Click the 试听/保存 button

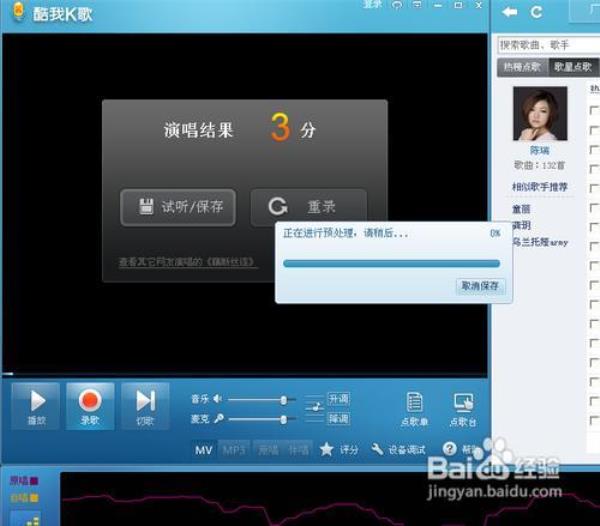coord(178,207)
